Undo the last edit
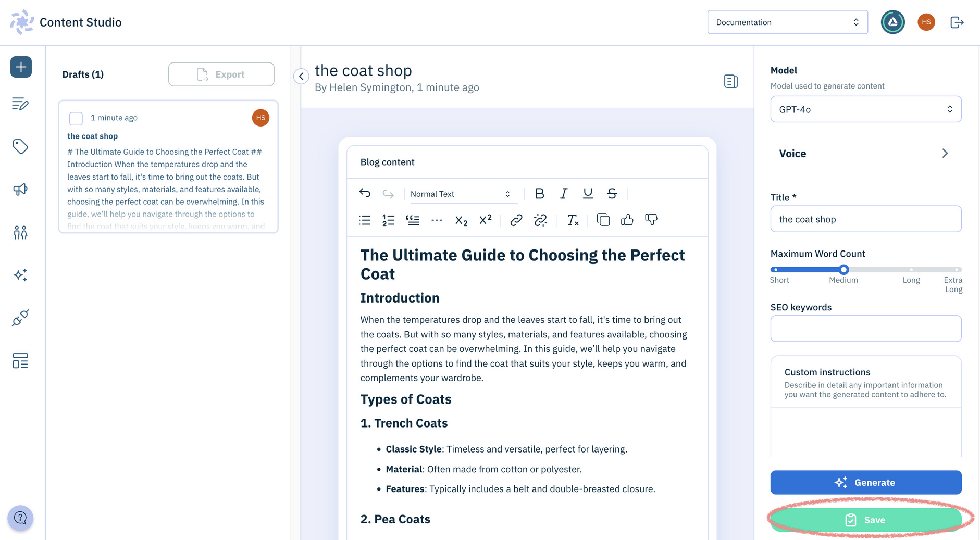 [365, 194]
